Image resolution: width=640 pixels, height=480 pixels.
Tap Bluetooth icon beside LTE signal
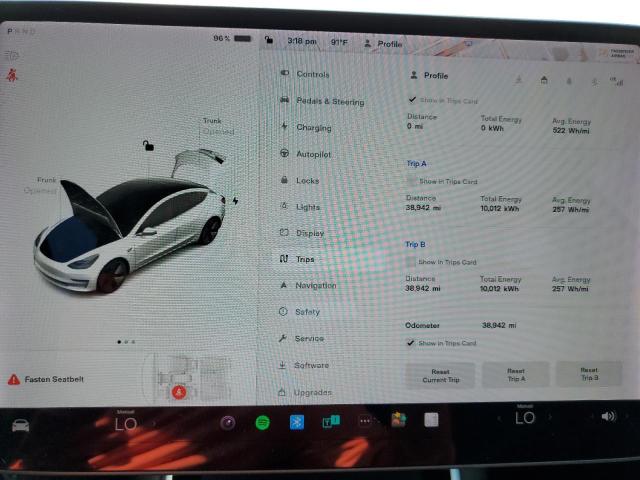[x=595, y=82]
